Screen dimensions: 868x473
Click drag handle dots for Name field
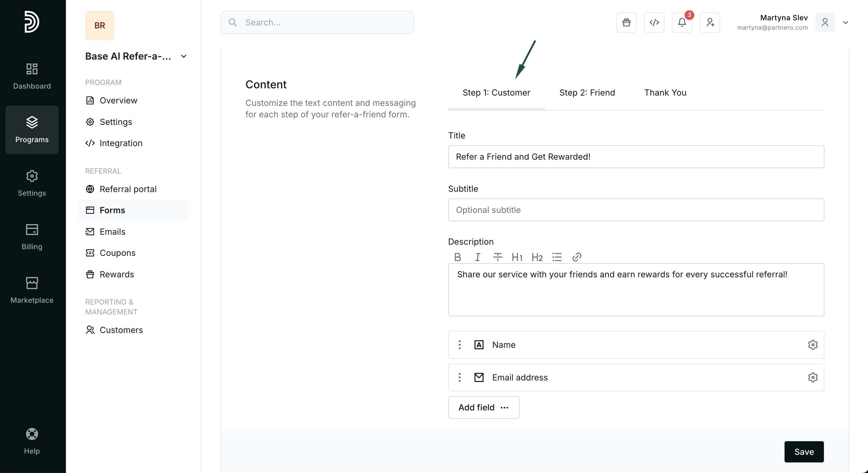[x=460, y=344]
